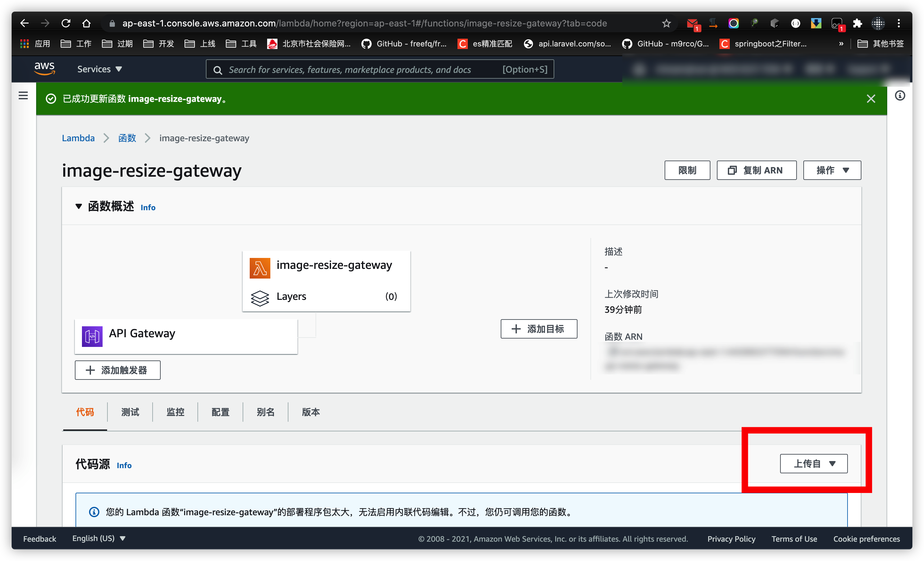Screen dimensions: 924x561
Task: Open the Terms of Use footer link
Action: (x=794, y=538)
